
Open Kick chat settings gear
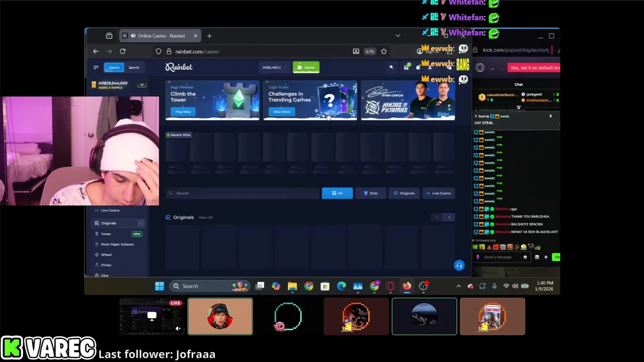(x=546, y=257)
